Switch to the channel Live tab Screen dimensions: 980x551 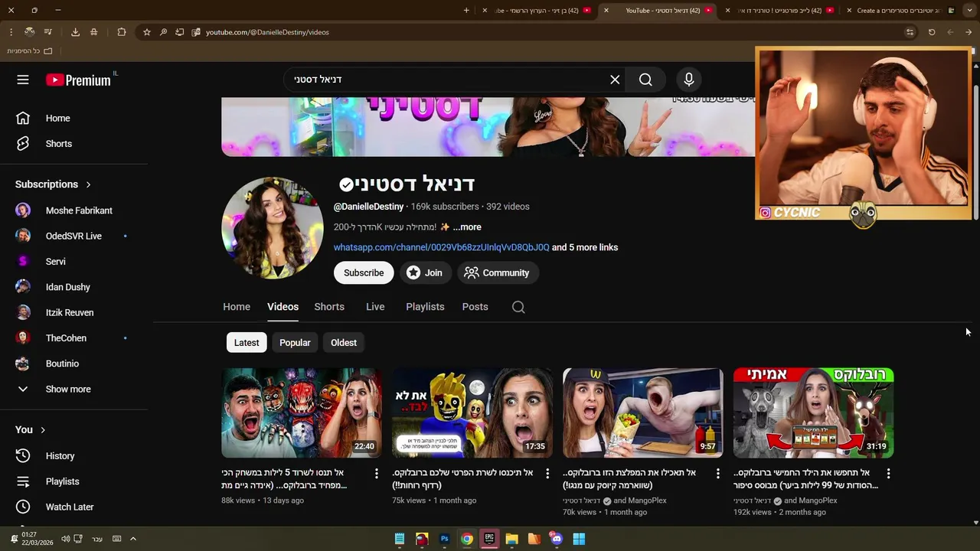(375, 307)
